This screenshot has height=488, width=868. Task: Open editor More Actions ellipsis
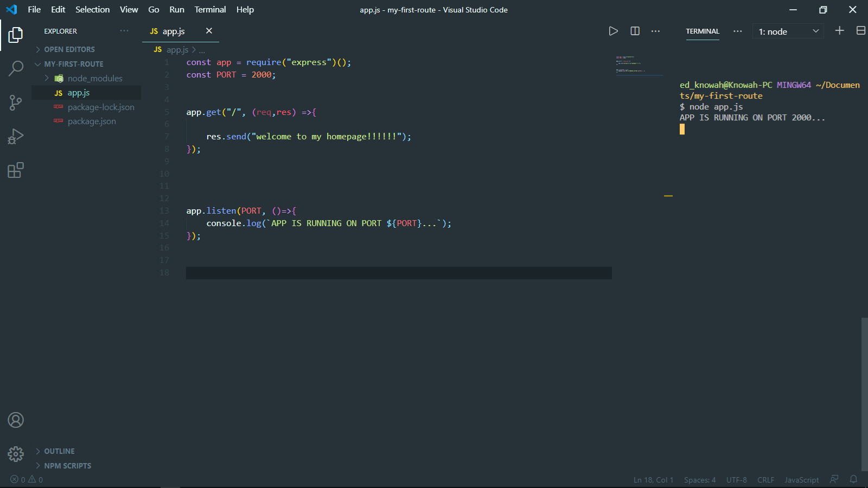pyautogui.click(x=655, y=31)
